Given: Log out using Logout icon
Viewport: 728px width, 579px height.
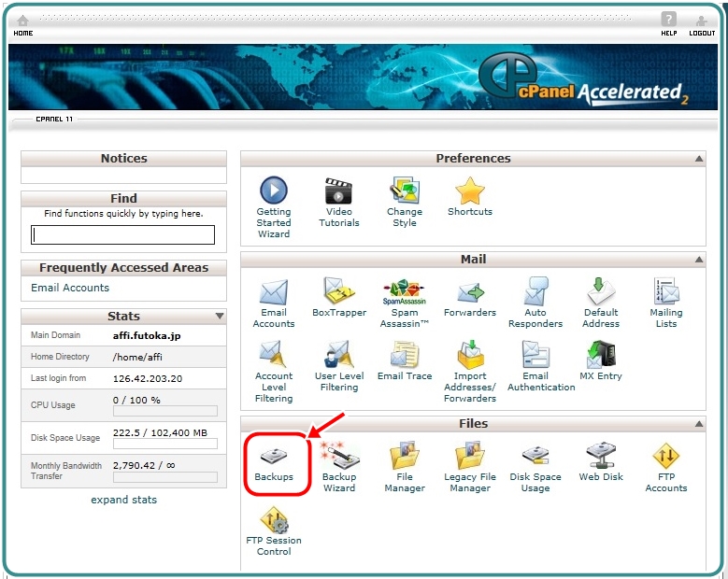Looking at the screenshot, I should pyautogui.click(x=702, y=25).
